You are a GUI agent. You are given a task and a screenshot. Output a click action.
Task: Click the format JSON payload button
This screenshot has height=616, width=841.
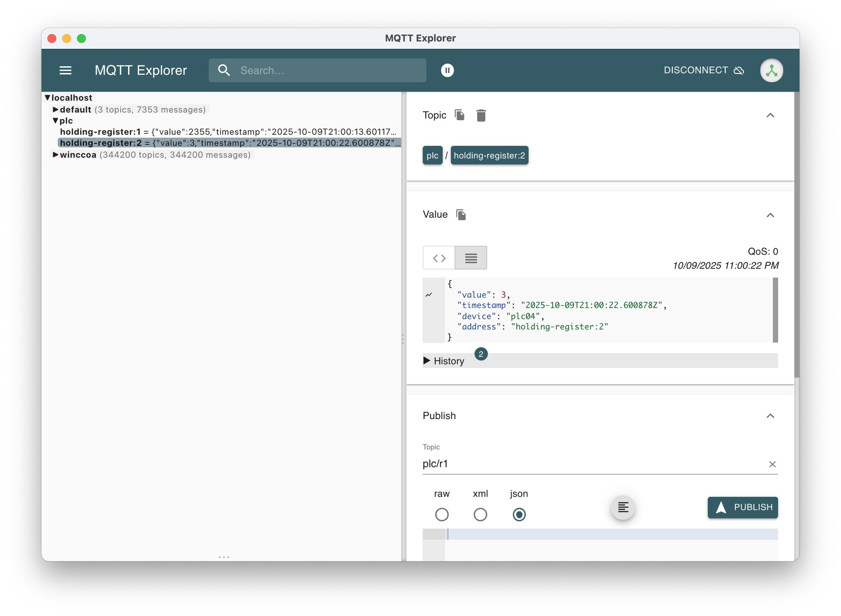pyautogui.click(x=623, y=508)
